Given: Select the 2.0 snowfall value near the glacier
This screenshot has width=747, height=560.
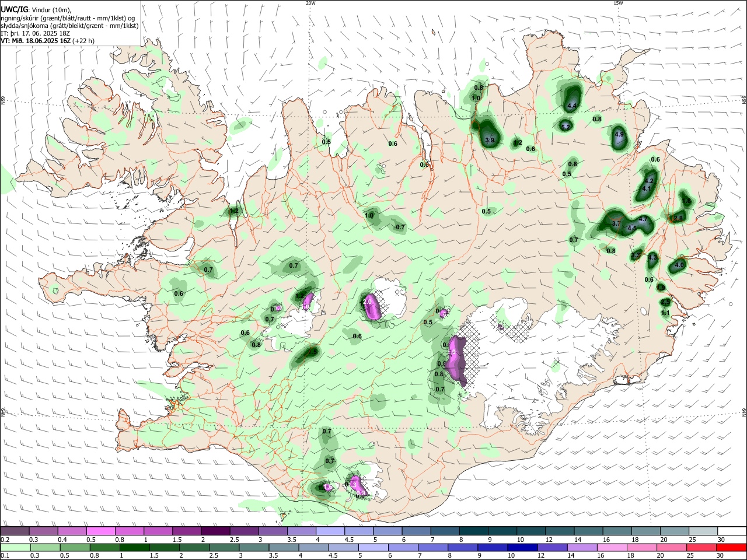Looking at the screenshot, I should pos(368,302).
